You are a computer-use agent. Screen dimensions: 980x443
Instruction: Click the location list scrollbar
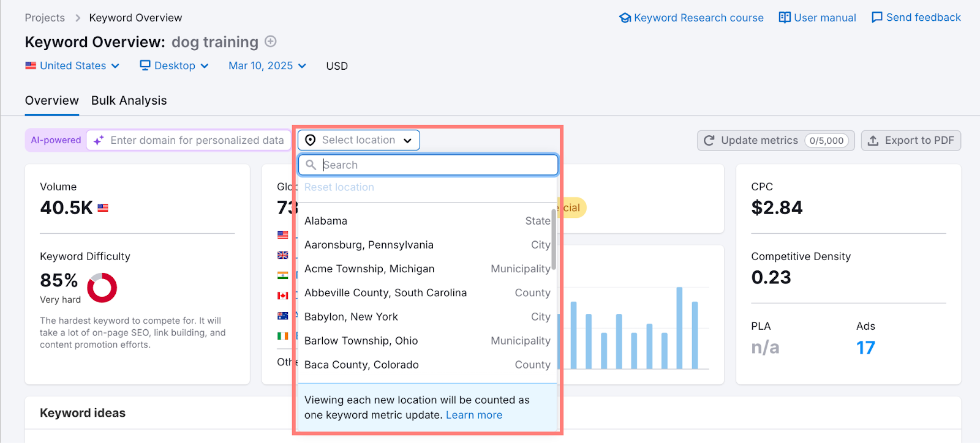pos(554,240)
